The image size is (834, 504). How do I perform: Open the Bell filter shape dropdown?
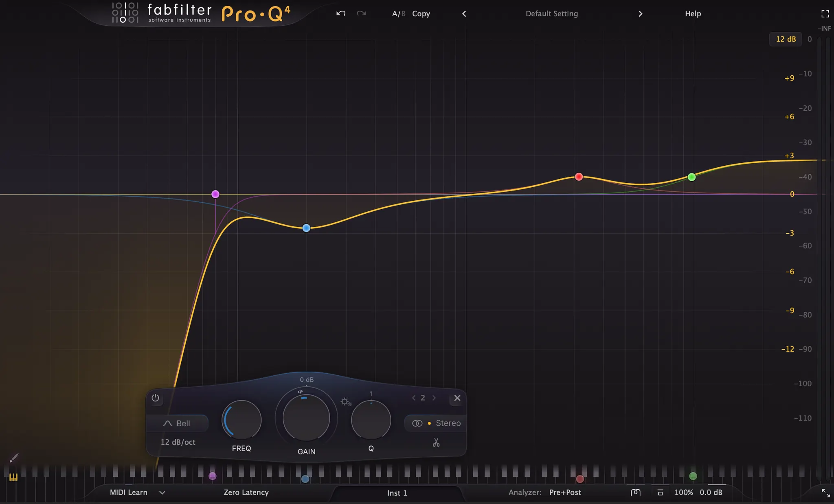pyautogui.click(x=177, y=423)
